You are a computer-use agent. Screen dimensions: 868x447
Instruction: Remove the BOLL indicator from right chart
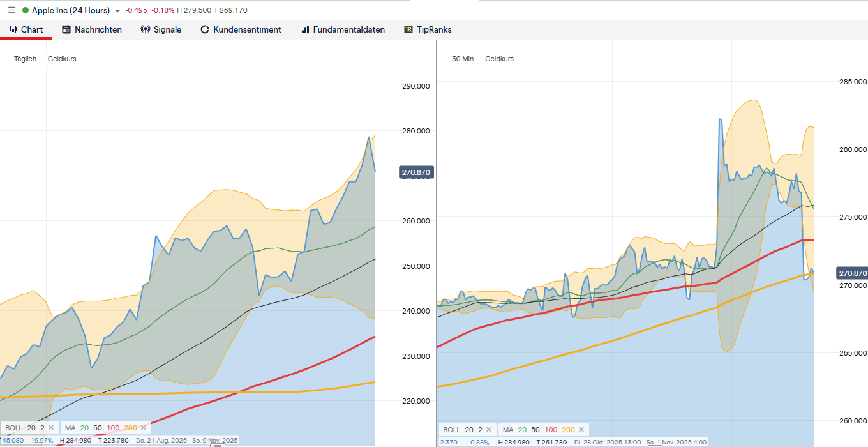click(x=489, y=430)
